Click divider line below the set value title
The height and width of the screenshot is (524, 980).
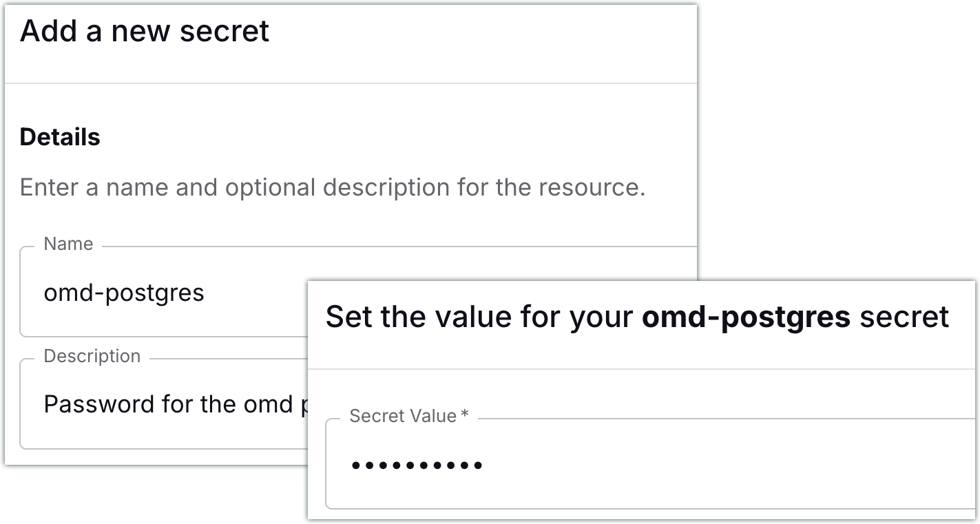coord(640,369)
